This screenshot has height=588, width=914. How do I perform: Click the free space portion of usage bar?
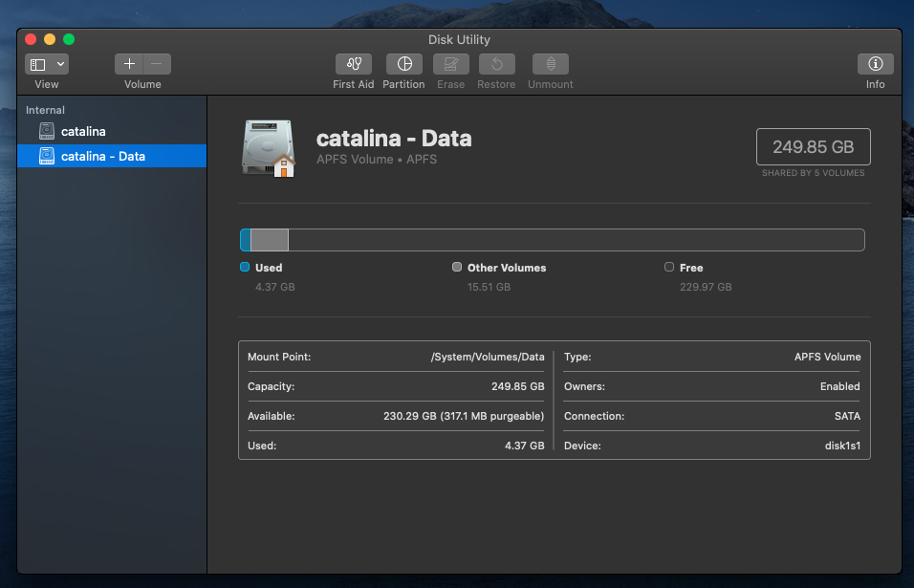(x=576, y=240)
